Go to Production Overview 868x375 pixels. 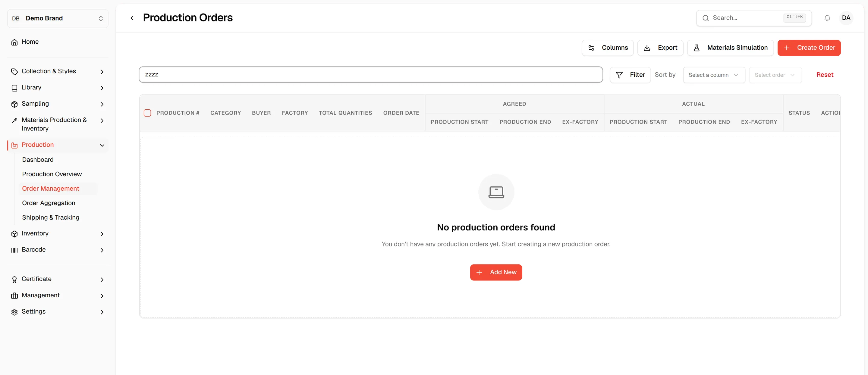tap(52, 174)
